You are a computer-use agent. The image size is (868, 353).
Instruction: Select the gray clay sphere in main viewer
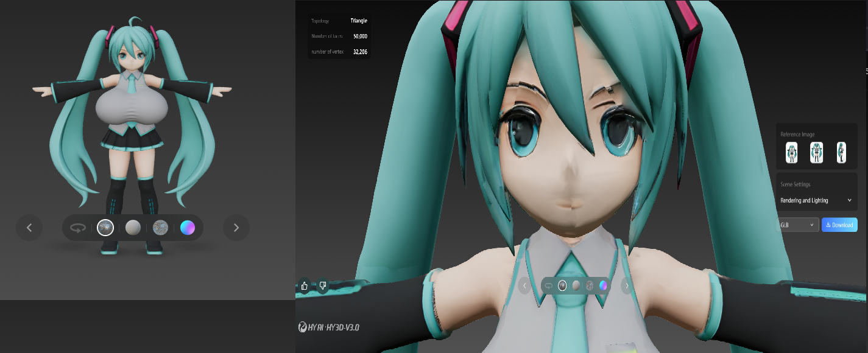(x=576, y=285)
